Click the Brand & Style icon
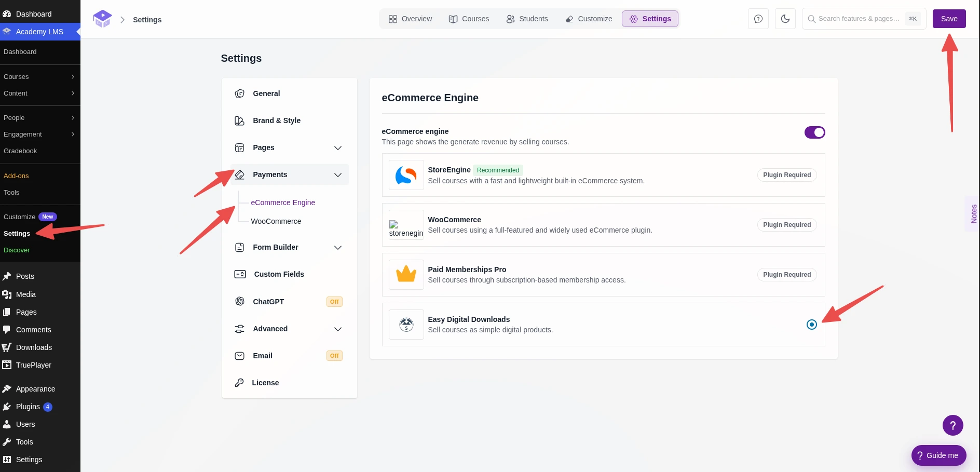This screenshot has width=980, height=472. click(x=239, y=120)
